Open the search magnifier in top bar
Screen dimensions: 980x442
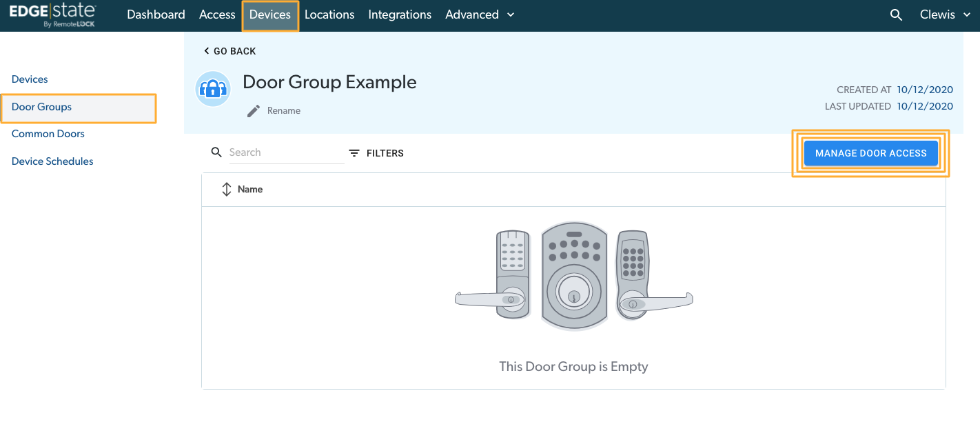896,15
